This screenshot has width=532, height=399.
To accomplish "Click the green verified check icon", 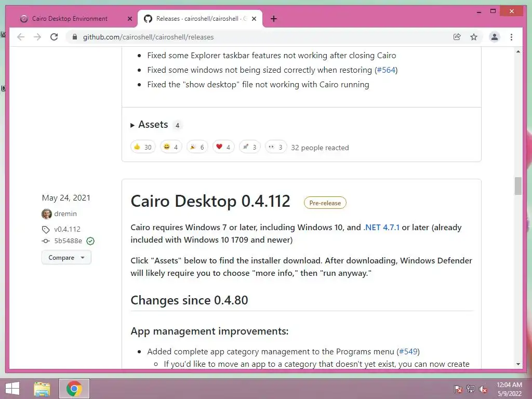I will click(90, 241).
